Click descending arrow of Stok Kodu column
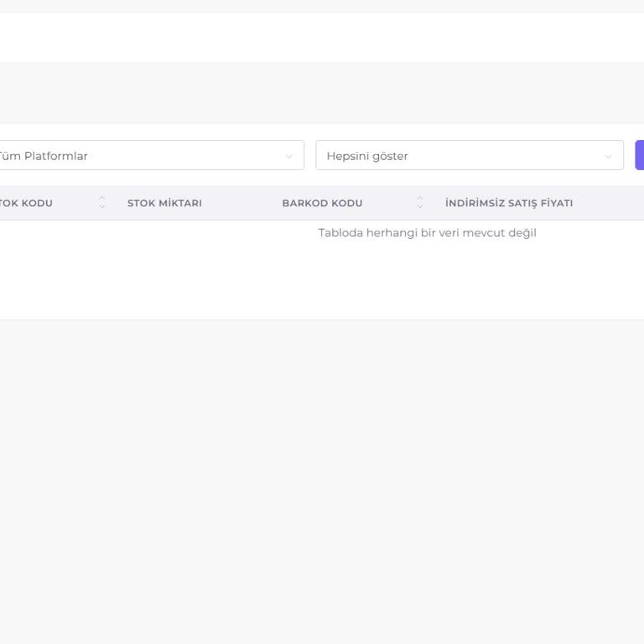This screenshot has height=644, width=644. pos(102,207)
